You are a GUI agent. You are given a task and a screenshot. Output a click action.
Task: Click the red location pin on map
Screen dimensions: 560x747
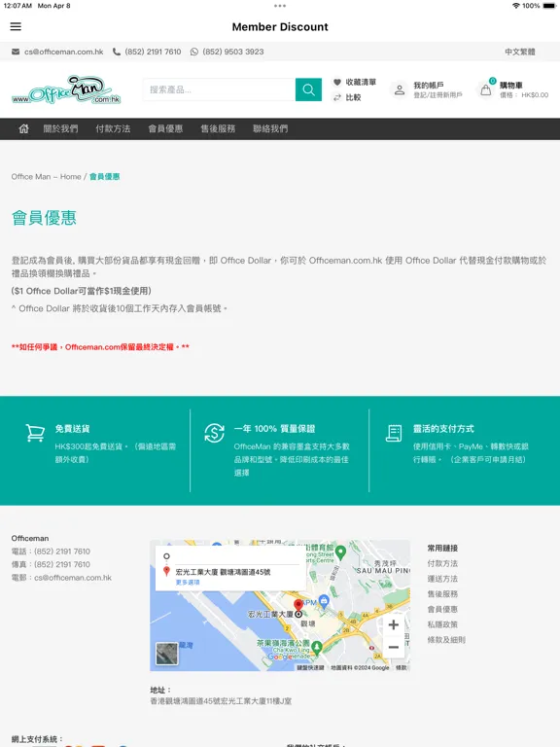[x=298, y=605]
